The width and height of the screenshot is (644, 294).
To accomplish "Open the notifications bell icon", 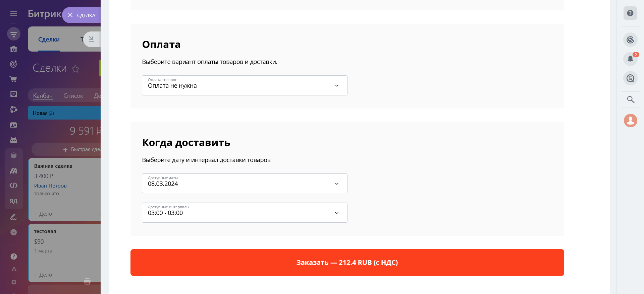I will 630,59.
